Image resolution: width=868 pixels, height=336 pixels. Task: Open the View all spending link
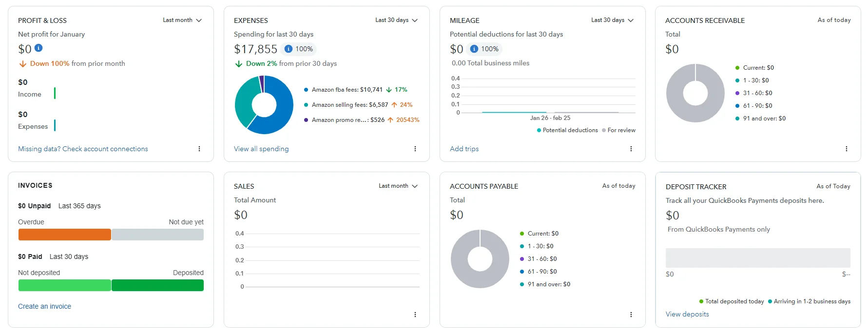[x=261, y=149]
